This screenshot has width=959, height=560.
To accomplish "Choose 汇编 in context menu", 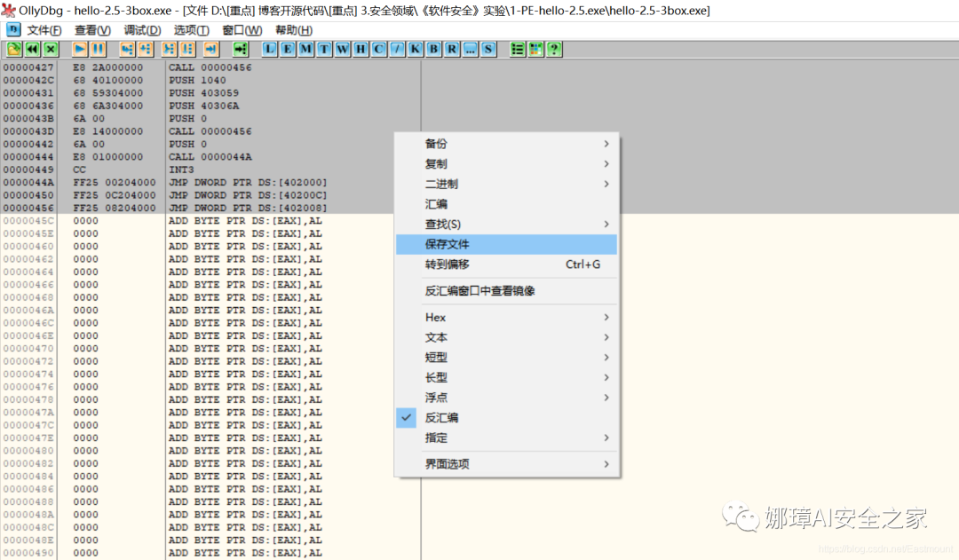I will click(506, 204).
